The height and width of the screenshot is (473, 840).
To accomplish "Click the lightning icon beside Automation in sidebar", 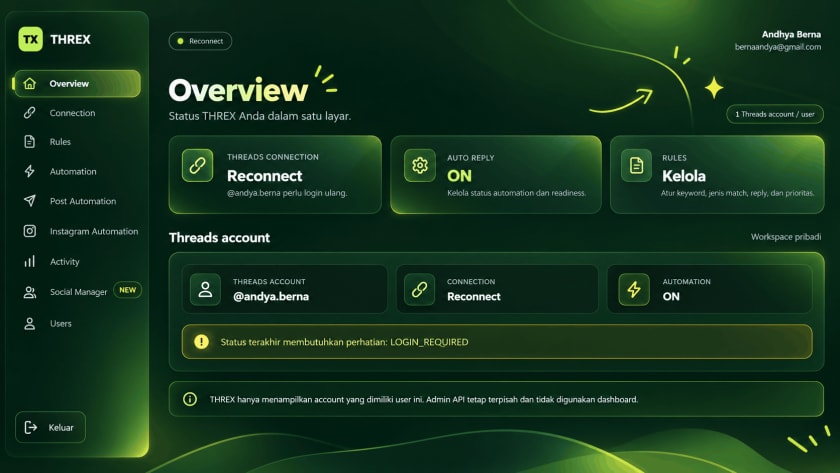I will tap(29, 171).
